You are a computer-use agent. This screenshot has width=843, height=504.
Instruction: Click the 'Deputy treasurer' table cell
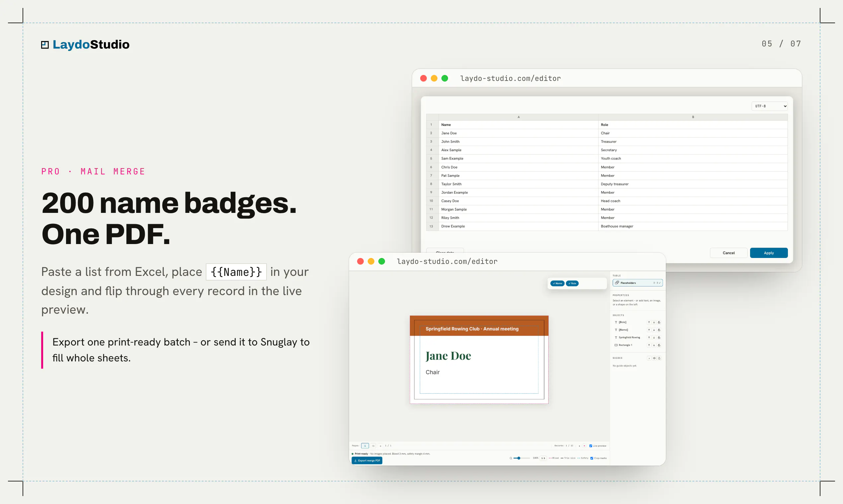693,184
